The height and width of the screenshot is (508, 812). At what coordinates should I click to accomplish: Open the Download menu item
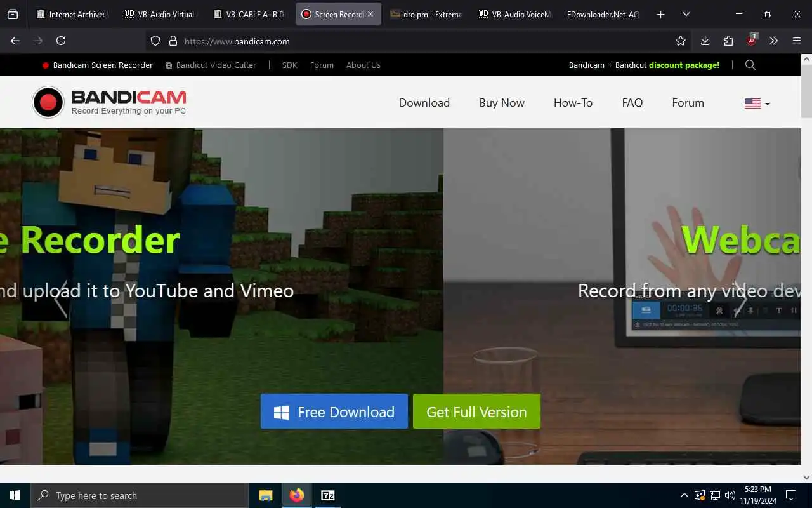pos(424,103)
